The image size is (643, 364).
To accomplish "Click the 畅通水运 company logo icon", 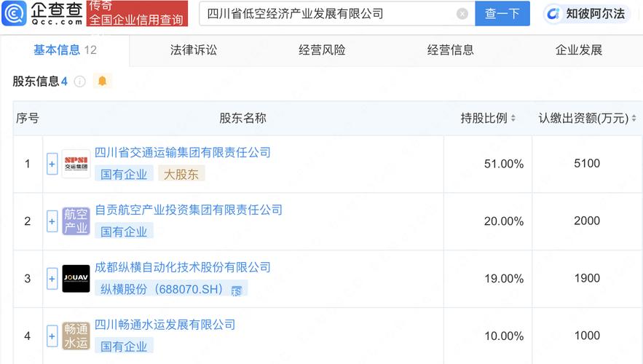I will (x=76, y=336).
